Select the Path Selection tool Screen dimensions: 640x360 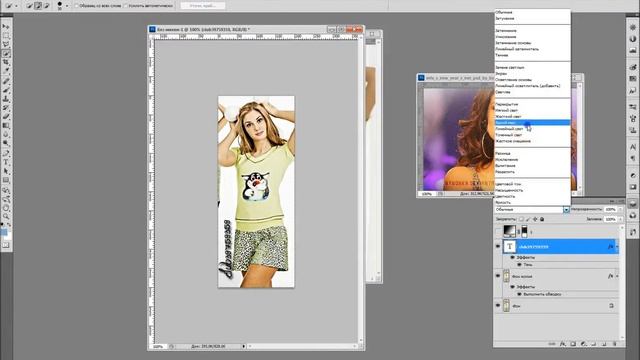6,171
